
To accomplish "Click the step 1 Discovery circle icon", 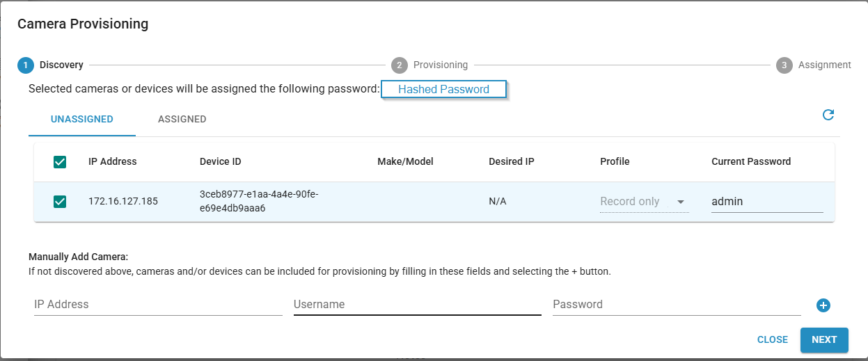I will point(25,65).
